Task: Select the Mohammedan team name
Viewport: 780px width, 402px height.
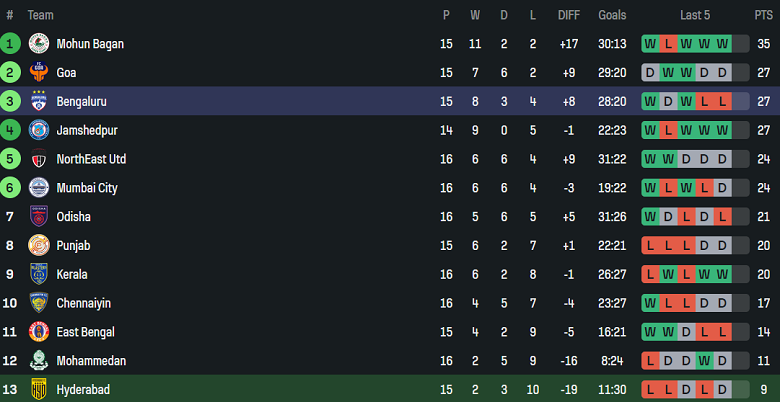Action: tap(91, 361)
